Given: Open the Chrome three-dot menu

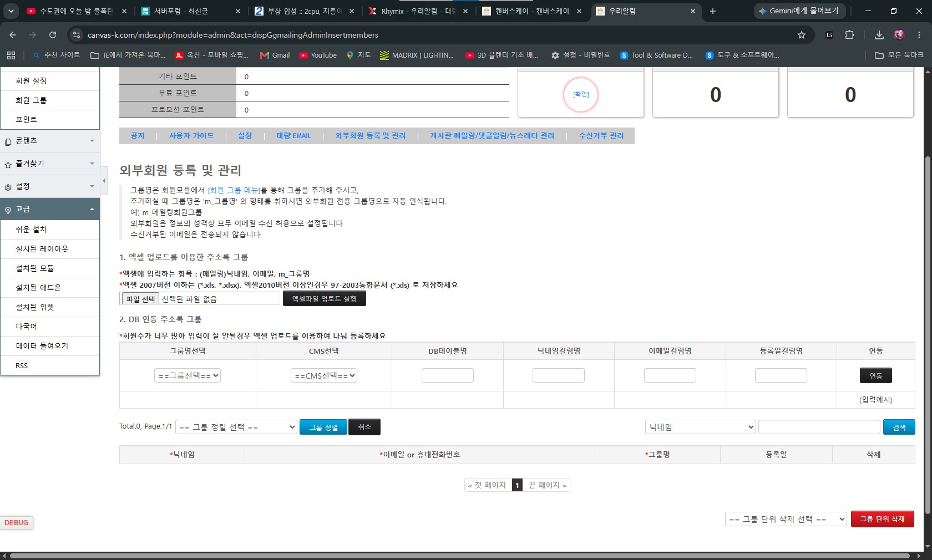Looking at the screenshot, I should pos(919,35).
